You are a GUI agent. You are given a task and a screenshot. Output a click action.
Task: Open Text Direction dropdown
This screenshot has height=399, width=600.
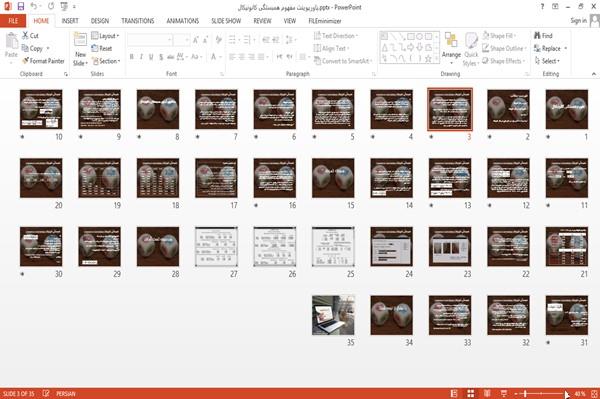pos(336,36)
